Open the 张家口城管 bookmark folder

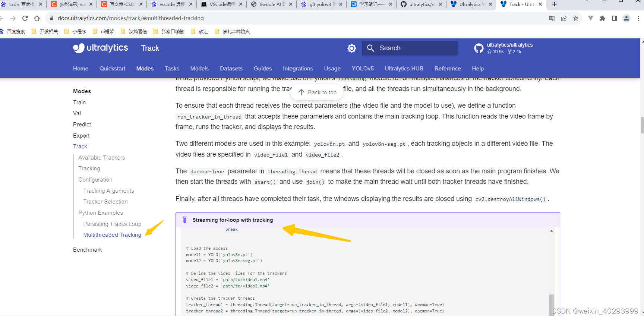click(x=168, y=32)
